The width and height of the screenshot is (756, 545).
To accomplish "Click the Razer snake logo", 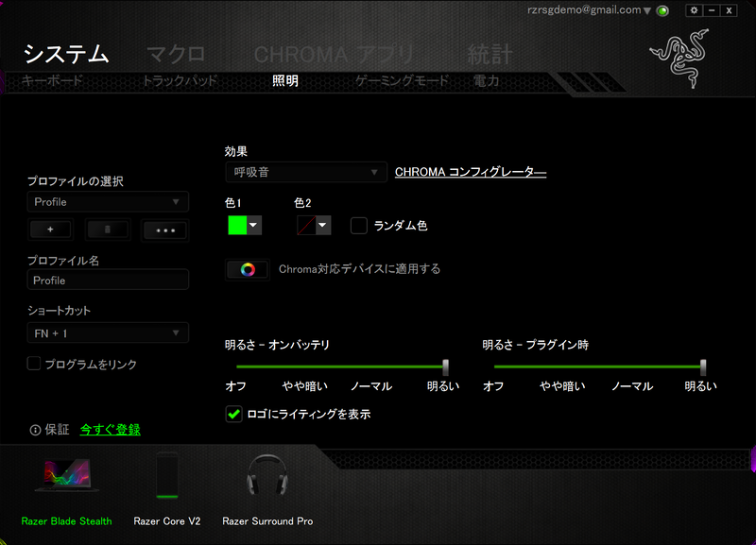I will (x=680, y=59).
